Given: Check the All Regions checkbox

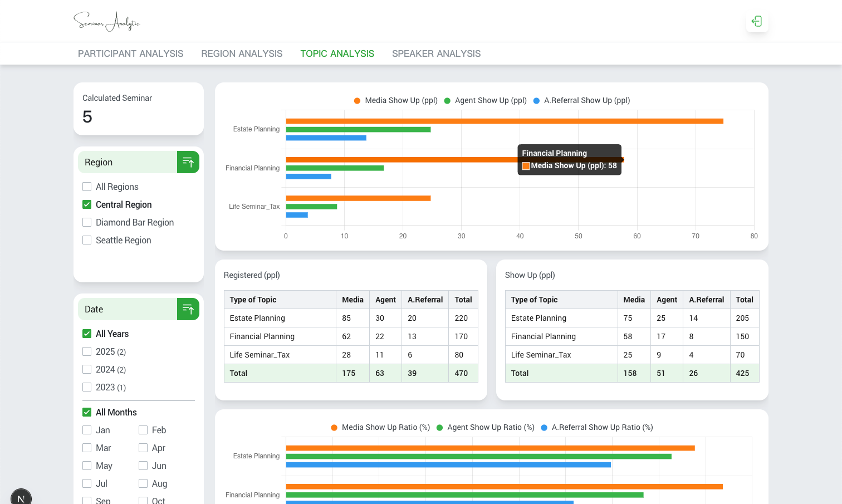Looking at the screenshot, I should 87,187.
